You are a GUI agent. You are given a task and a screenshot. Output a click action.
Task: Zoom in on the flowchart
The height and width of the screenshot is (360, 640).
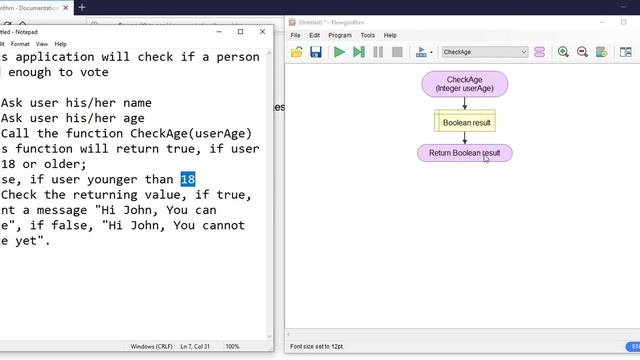[563, 52]
